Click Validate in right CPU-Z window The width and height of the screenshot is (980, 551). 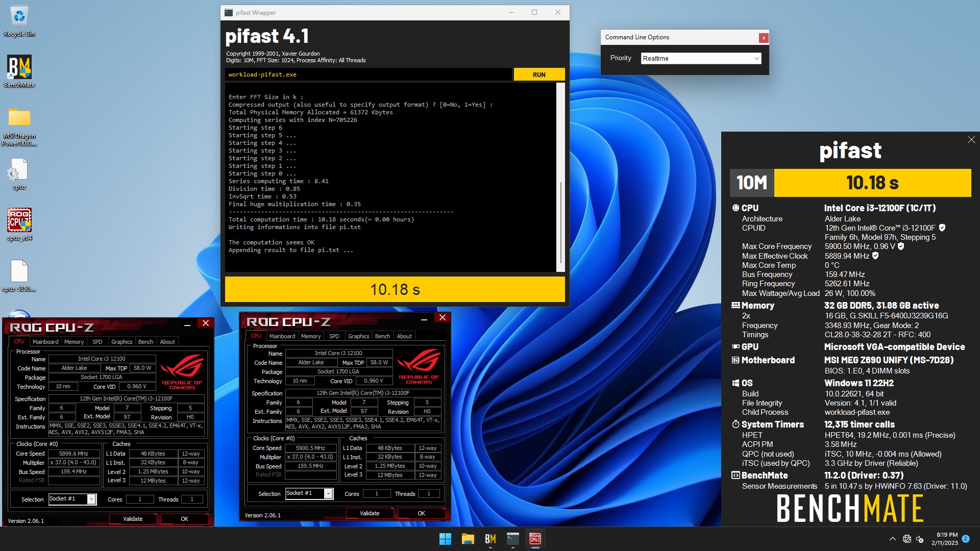pos(370,513)
